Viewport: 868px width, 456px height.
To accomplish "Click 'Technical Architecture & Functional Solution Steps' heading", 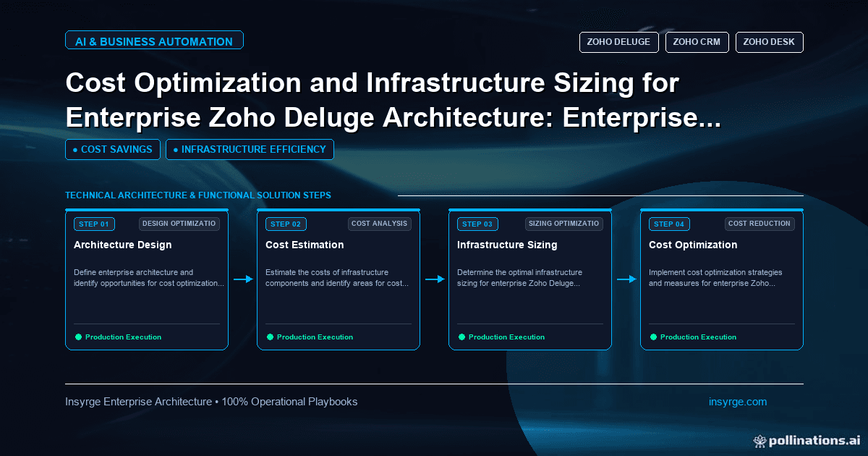I will [x=198, y=195].
